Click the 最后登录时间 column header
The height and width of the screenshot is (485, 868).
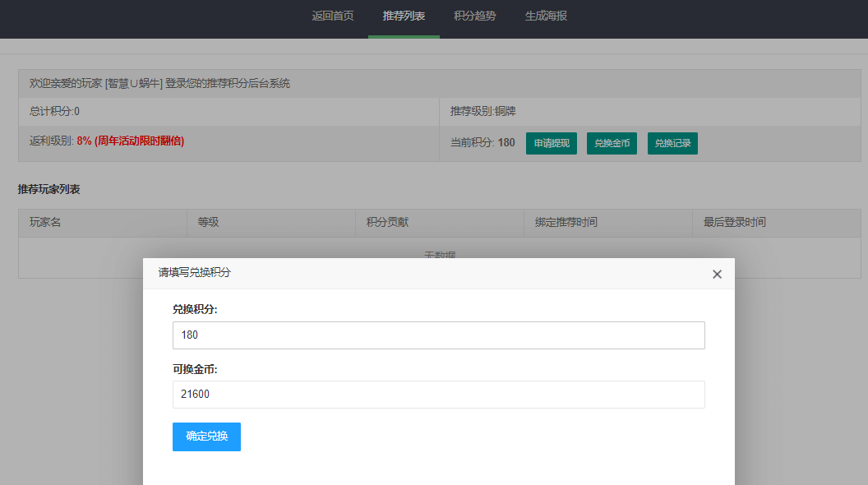click(x=732, y=222)
